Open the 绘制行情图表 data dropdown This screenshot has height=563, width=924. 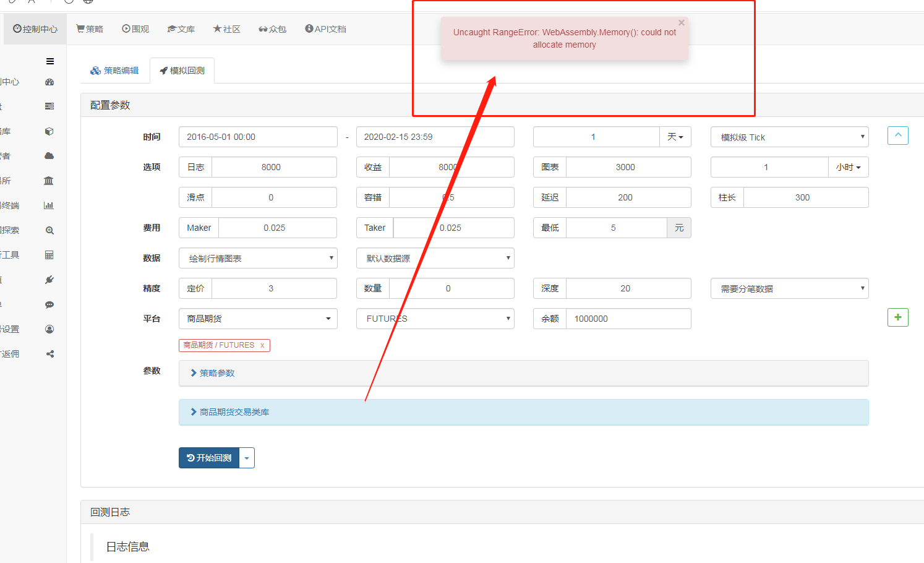(x=258, y=258)
